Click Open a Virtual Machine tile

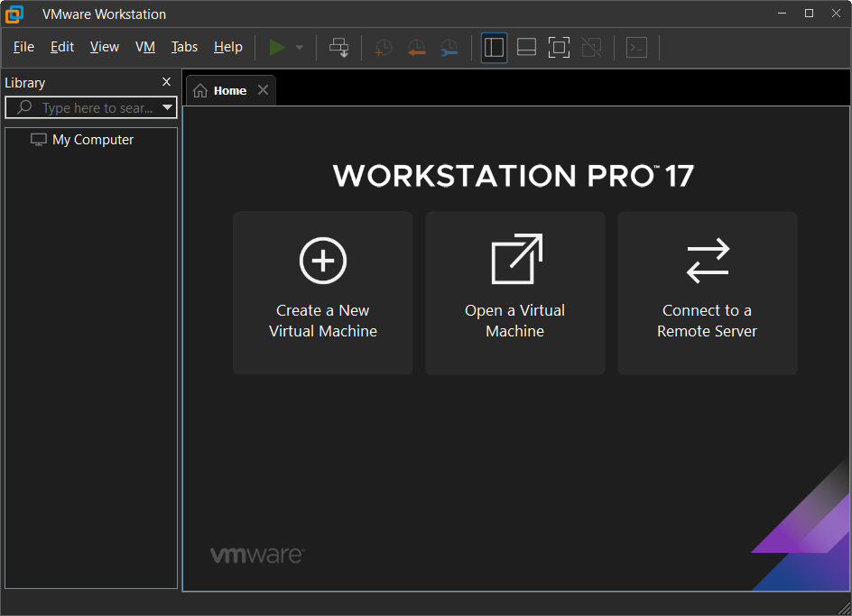515,293
